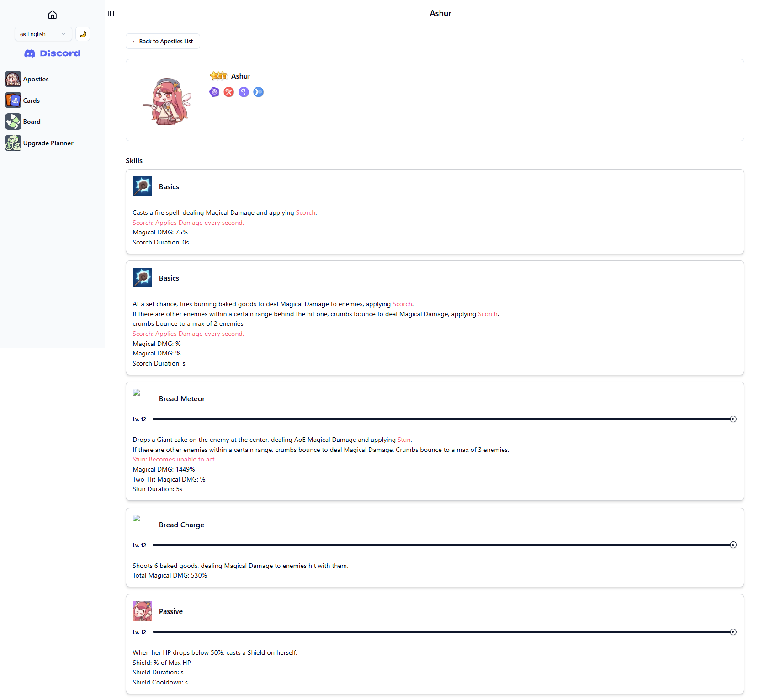Image resolution: width=764 pixels, height=700 pixels.
Task: Adjust the Bread Charge level slider handle
Action: [x=733, y=545]
